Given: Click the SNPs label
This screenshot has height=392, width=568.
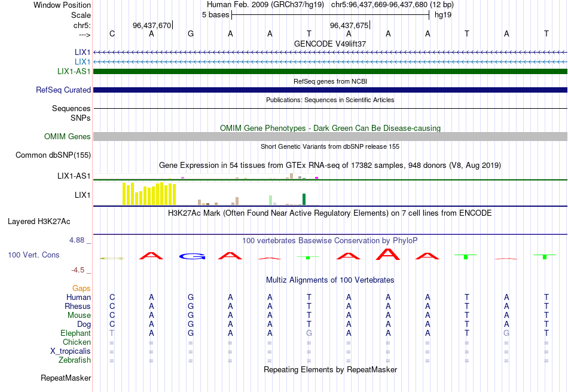Looking at the screenshot, I should pos(81,118).
